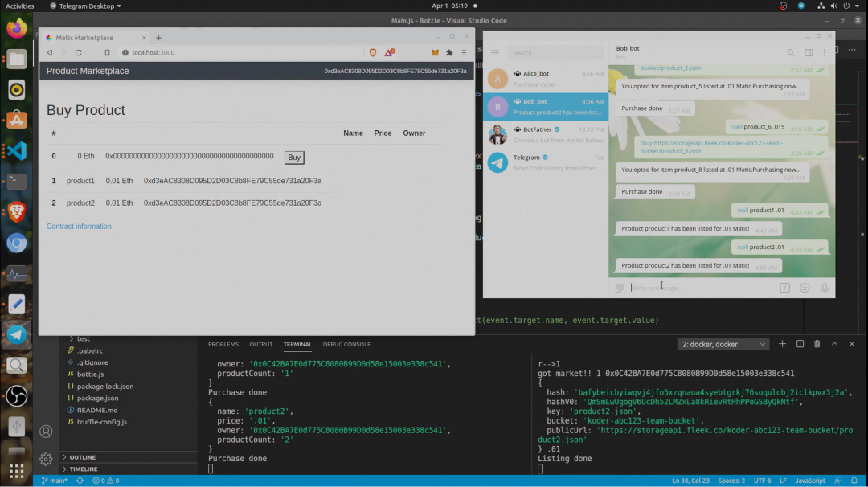
Task: Expand the OUTLINE section
Action: click(83, 458)
